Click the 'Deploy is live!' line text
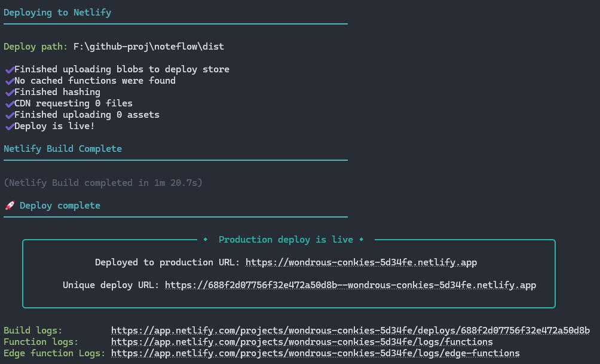 point(54,126)
